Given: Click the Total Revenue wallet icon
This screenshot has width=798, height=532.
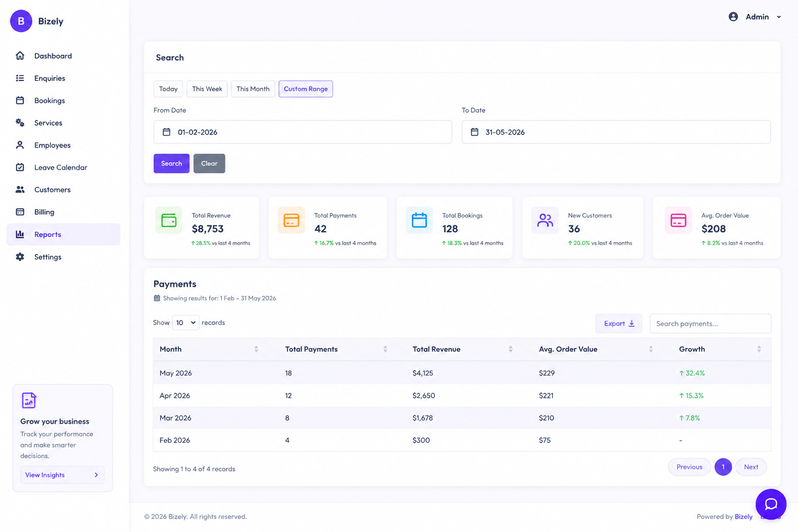Looking at the screenshot, I should click(169, 220).
